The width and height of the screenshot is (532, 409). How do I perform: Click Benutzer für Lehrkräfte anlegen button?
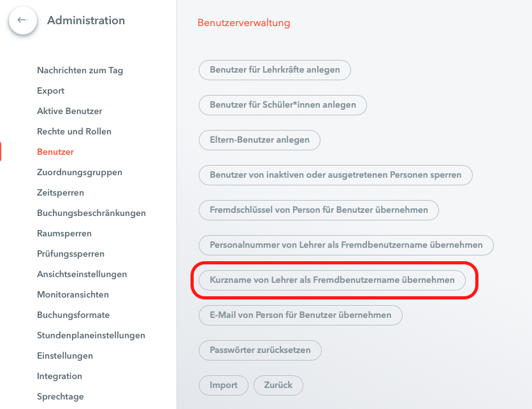275,70
